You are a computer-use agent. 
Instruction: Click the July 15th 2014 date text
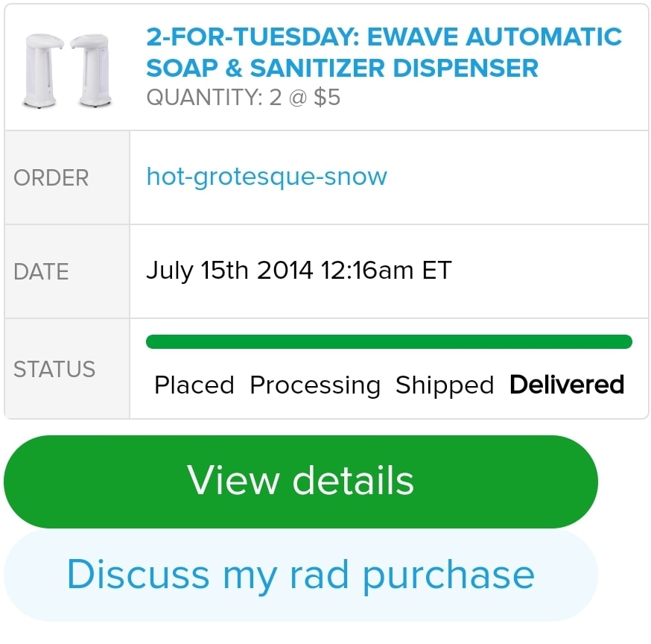(x=229, y=270)
